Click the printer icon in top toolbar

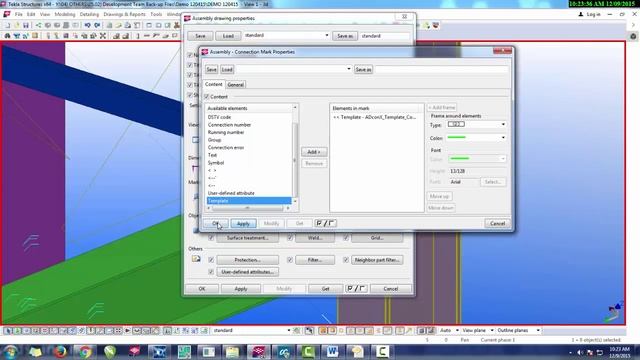[127, 25]
